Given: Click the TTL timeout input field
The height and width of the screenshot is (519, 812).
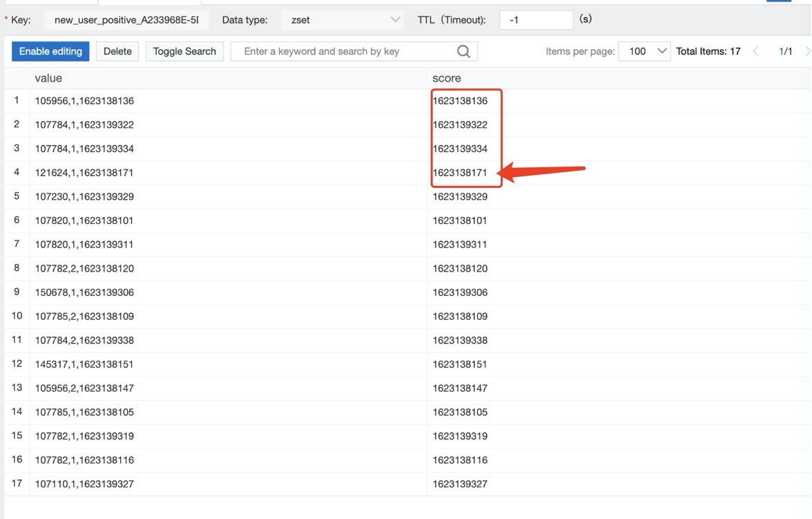Looking at the screenshot, I should (536, 20).
